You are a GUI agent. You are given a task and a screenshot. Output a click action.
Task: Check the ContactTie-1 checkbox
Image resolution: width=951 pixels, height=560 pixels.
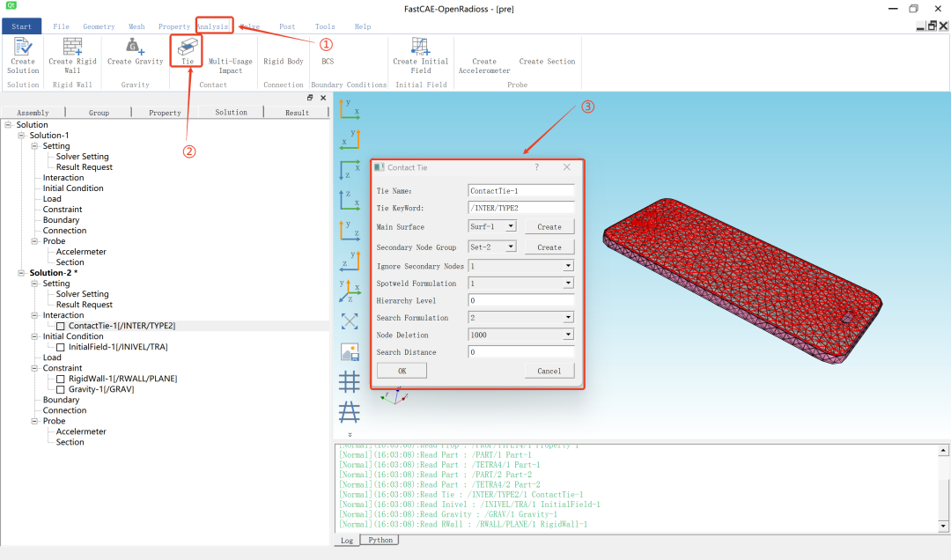coord(61,327)
